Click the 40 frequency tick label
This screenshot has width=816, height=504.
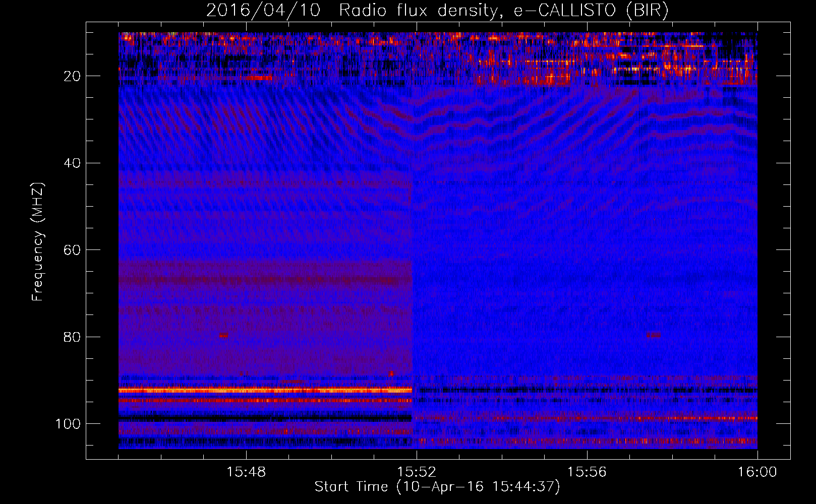tap(72, 163)
